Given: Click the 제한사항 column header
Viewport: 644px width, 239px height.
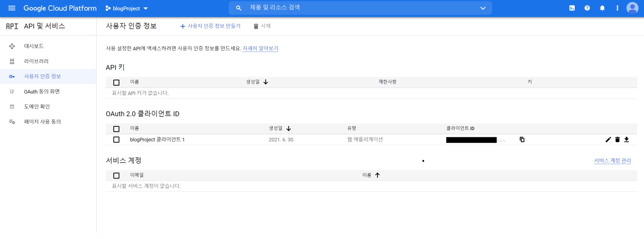Looking at the screenshot, I should pyautogui.click(x=387, y=82).
